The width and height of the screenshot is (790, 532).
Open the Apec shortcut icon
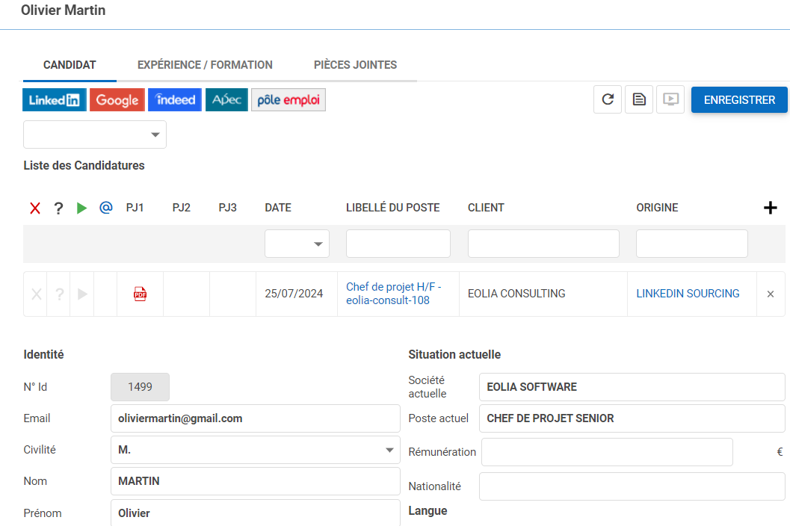(226, 100)
